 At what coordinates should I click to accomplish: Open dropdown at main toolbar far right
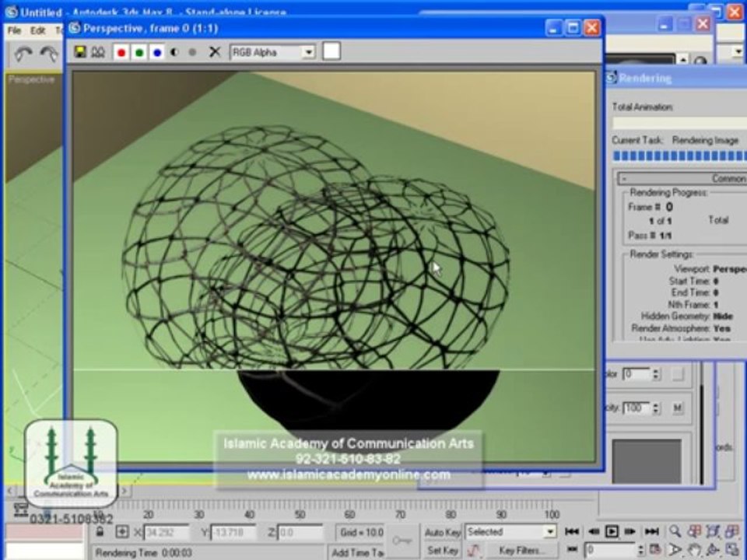pos(738,51)
